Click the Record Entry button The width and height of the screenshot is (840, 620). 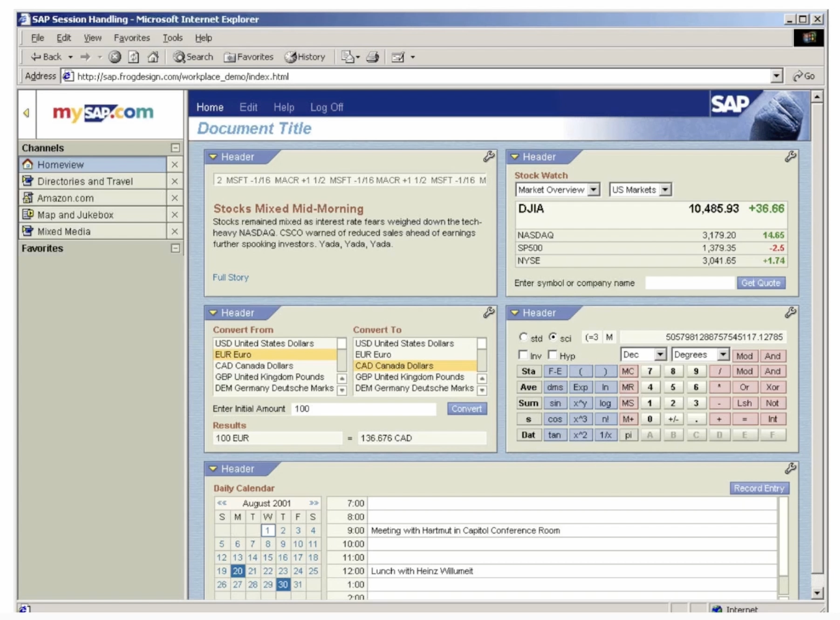pyautogui.click(x=759, y=488)
